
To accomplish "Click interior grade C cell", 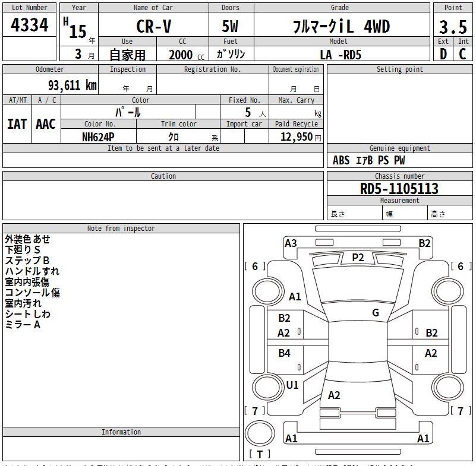I will [462, 54].
